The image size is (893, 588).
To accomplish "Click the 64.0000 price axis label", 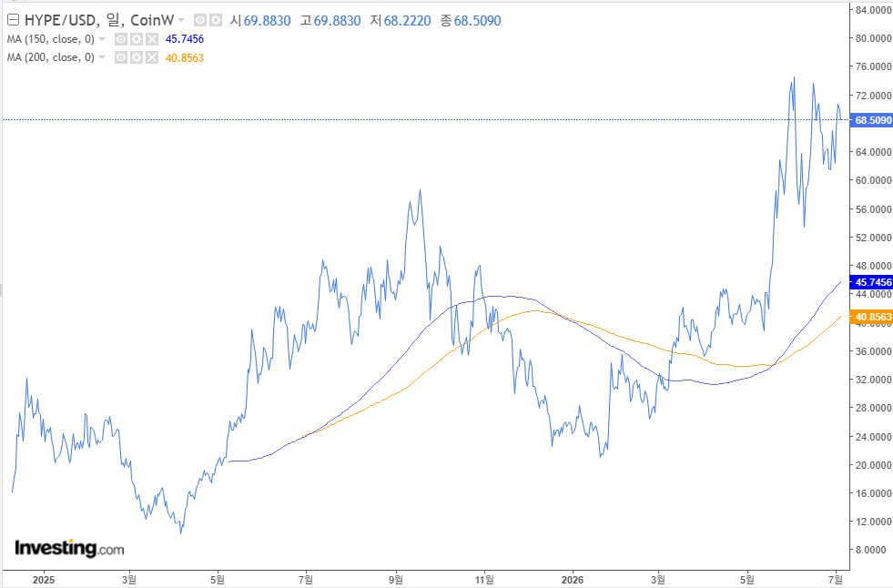I will click(x=874, y=152).
